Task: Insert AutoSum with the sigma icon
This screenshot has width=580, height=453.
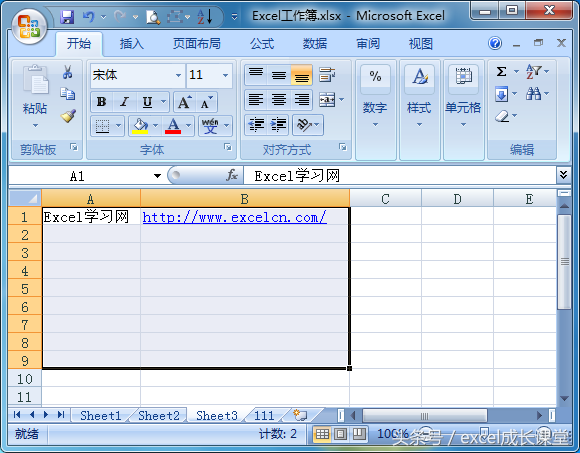Action: (501, 71)
